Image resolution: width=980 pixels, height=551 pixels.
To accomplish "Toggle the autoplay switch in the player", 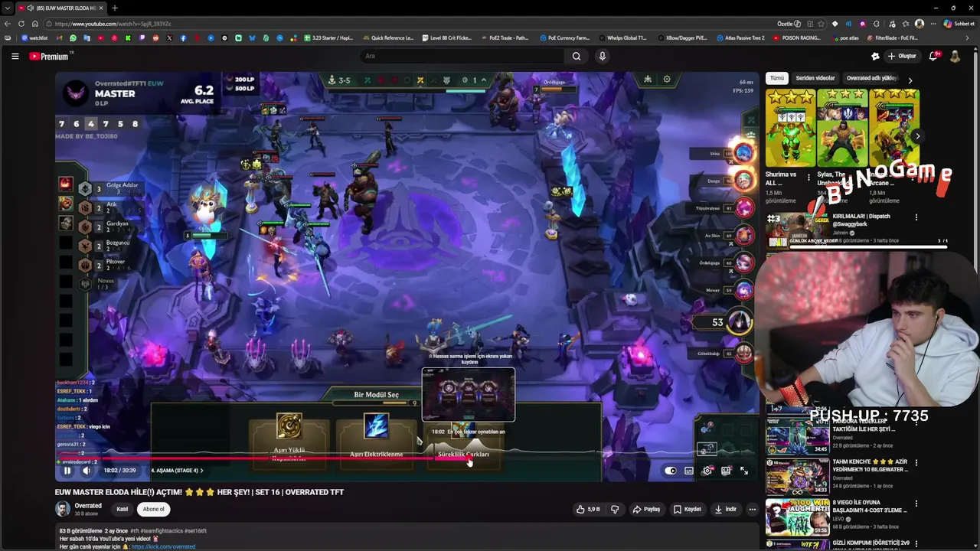I will coord(671,471).
